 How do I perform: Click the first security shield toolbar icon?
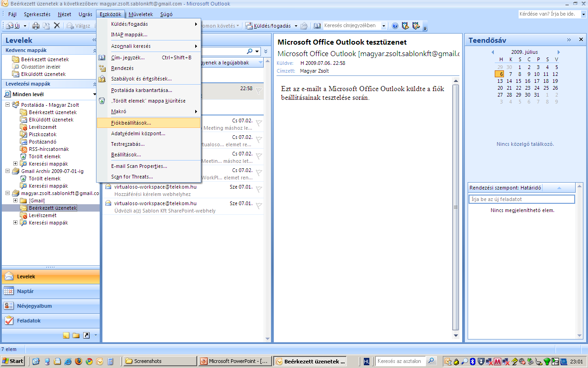405,26
